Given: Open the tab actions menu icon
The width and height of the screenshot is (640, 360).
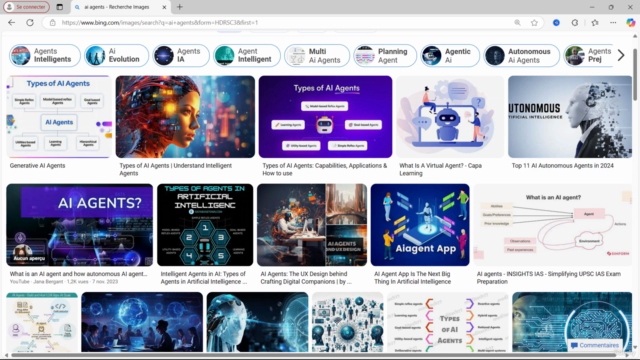Looking at the screenshot, I should (x=60, y=7).
